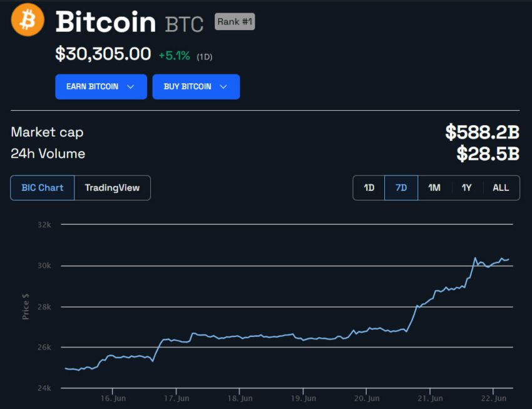Click the 17. Jun date marker
This screenshot has width=532, height=409.
[x=176, y=398]
